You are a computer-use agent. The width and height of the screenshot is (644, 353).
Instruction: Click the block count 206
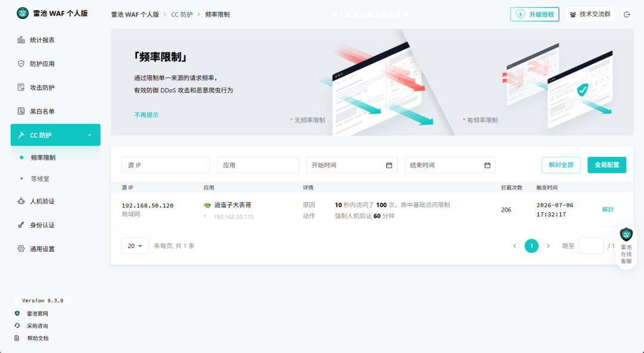coord(506,210)
